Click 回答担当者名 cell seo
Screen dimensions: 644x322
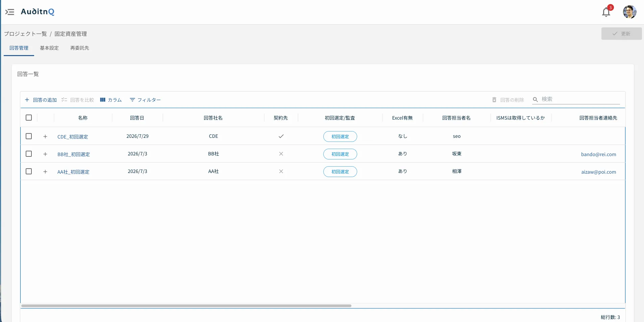point(457,136)
